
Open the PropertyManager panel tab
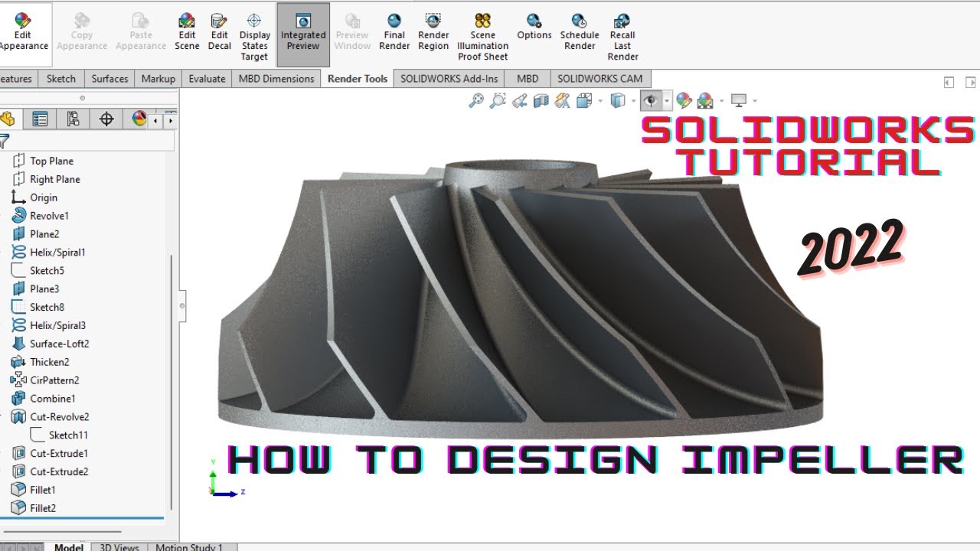coord(41,119)
